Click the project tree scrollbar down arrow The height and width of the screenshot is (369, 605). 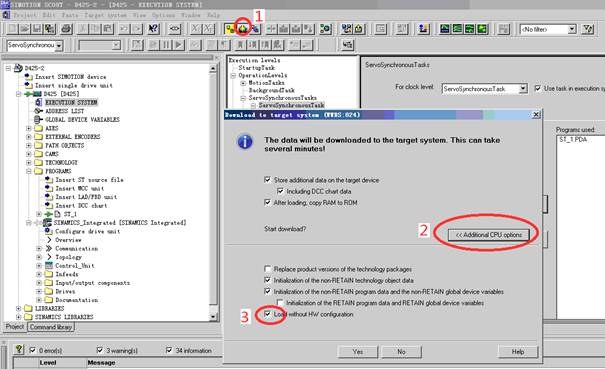point(213,317)
